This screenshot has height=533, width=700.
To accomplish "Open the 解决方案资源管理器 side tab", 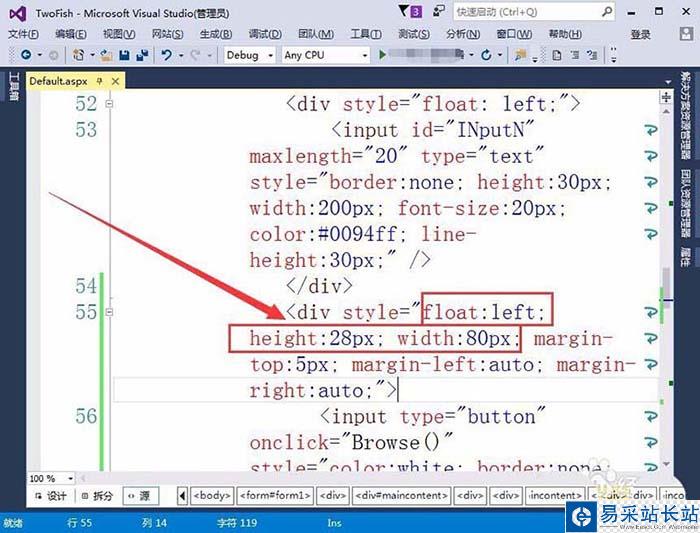I will pos(685,116).
